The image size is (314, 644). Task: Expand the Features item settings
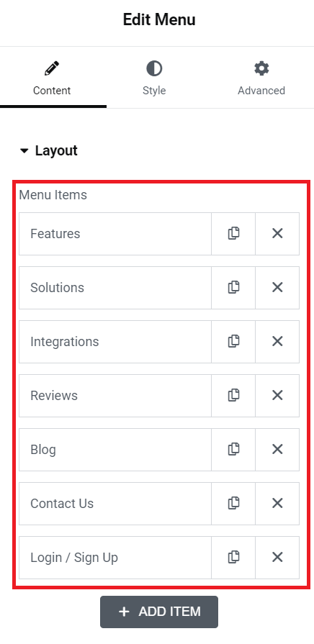click(x=115, y=234)
